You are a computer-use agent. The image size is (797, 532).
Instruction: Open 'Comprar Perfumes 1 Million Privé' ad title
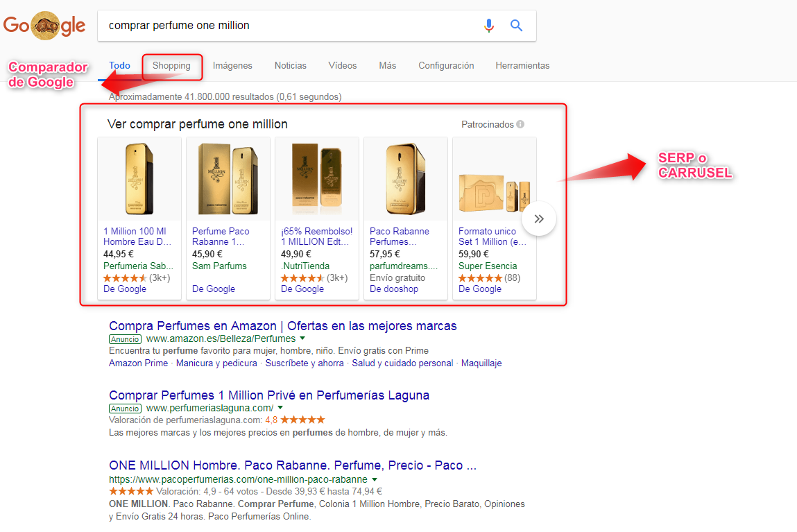(269, 395)
